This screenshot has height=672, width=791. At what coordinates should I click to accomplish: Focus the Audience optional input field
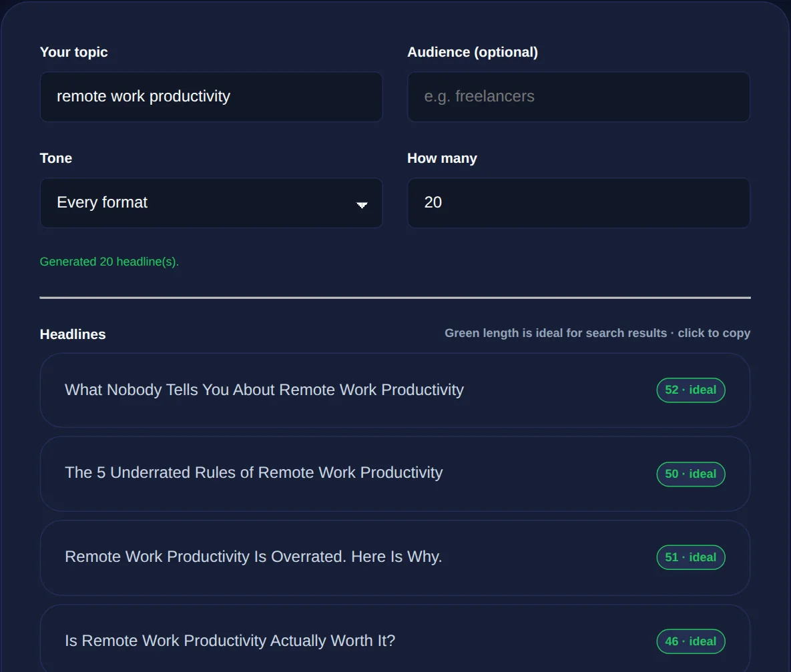tap(579, 96)
